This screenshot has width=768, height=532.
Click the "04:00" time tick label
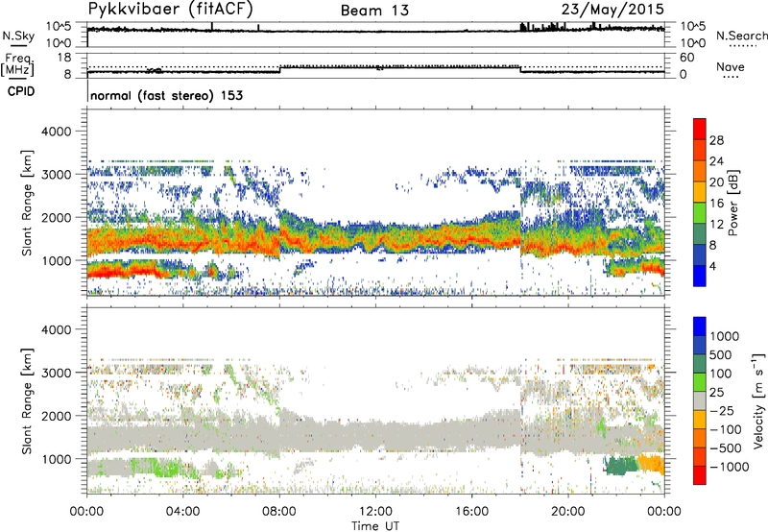click(183, 512)
